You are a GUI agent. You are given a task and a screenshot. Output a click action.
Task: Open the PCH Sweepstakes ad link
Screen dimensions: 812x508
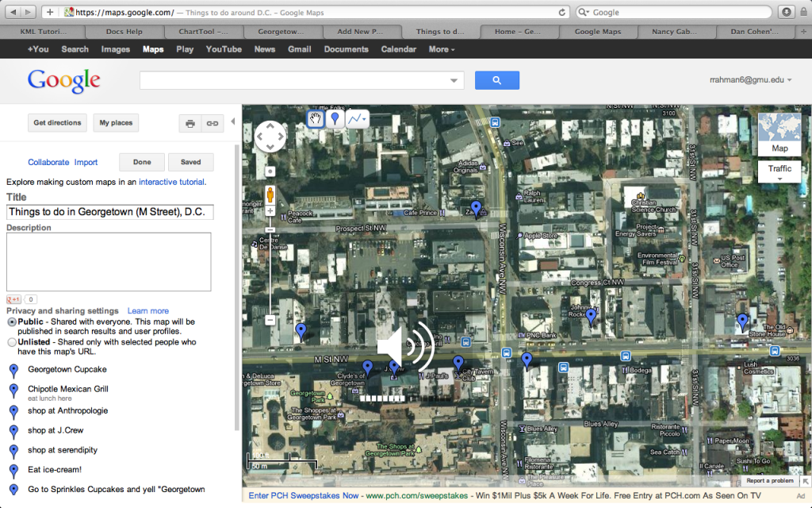[303, 495]
